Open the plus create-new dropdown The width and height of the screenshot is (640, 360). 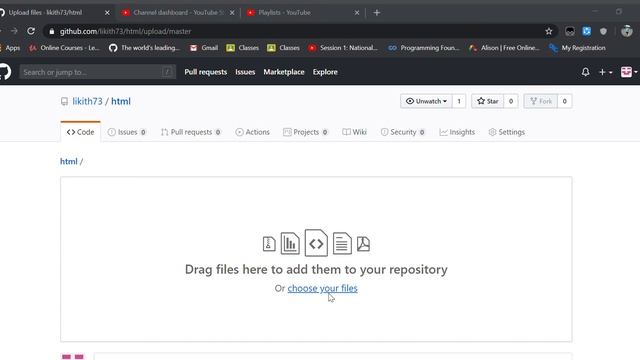[x=605, y=72]
